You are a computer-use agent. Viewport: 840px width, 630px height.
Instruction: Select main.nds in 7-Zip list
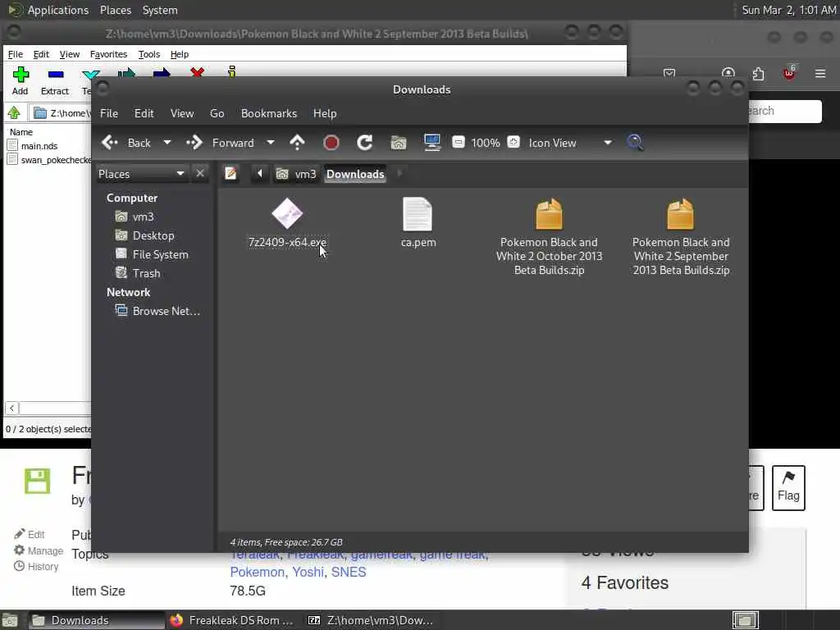point(33,146)
